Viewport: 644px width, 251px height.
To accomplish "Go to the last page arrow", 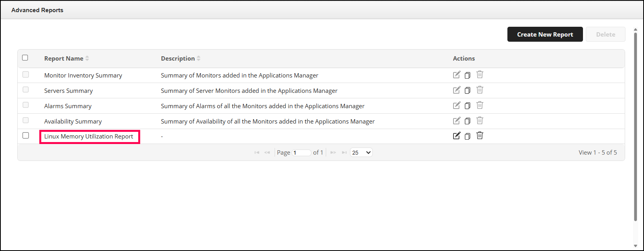I will pyautogui.click(x=344, y=153).
